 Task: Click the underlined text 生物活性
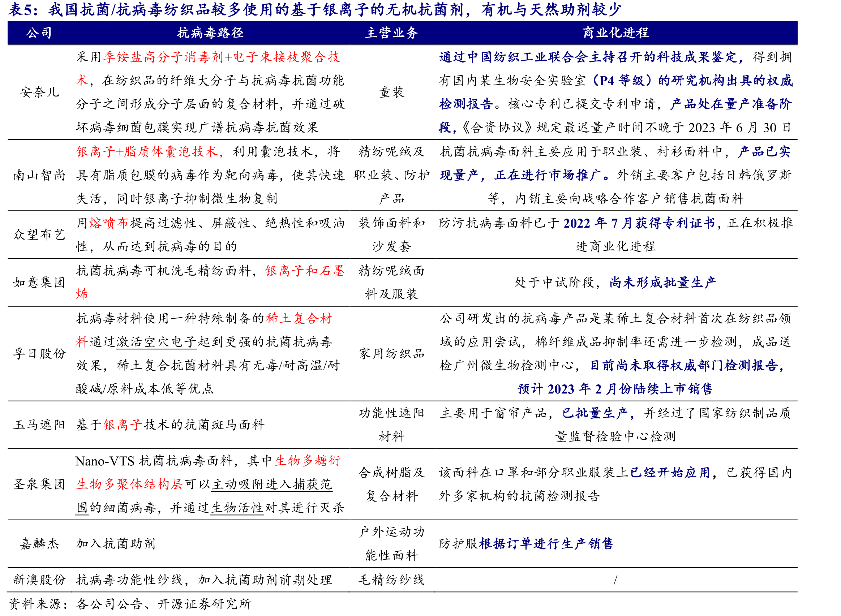(237, 508)
